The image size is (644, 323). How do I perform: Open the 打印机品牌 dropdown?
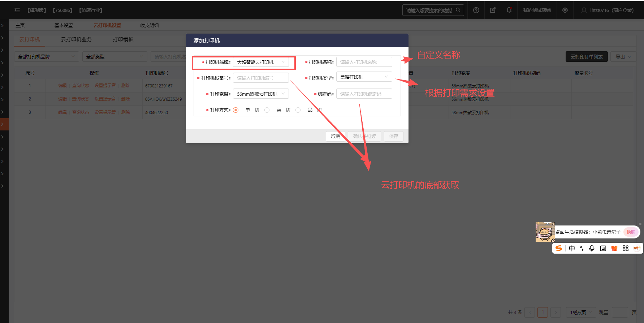(261, 62)
